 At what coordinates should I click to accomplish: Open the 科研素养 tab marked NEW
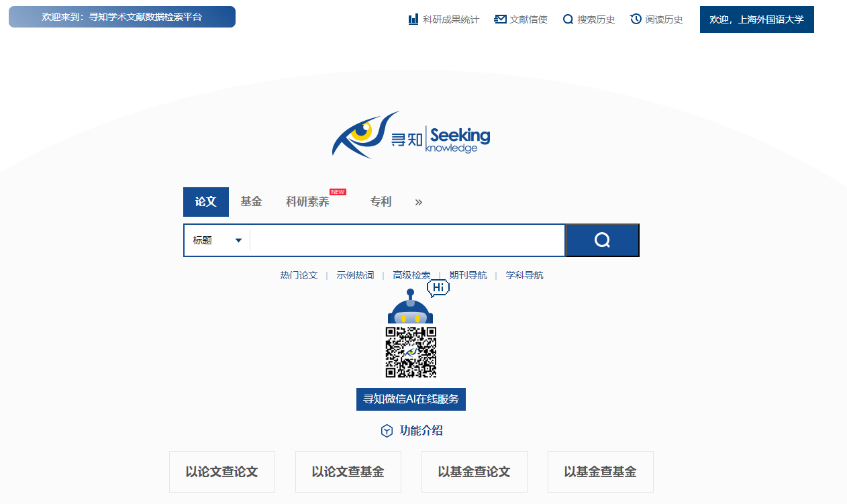[x=308, y=202]
